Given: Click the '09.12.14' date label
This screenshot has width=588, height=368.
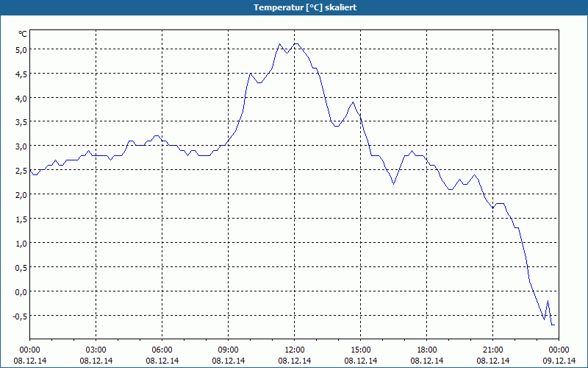Looking at the screenshot, I should pos(559,361).
